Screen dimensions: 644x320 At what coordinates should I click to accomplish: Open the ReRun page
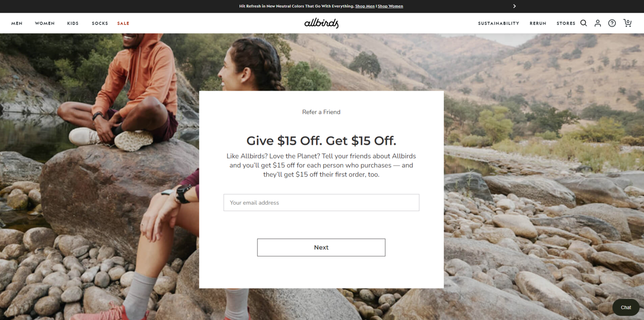coord(538,23)
